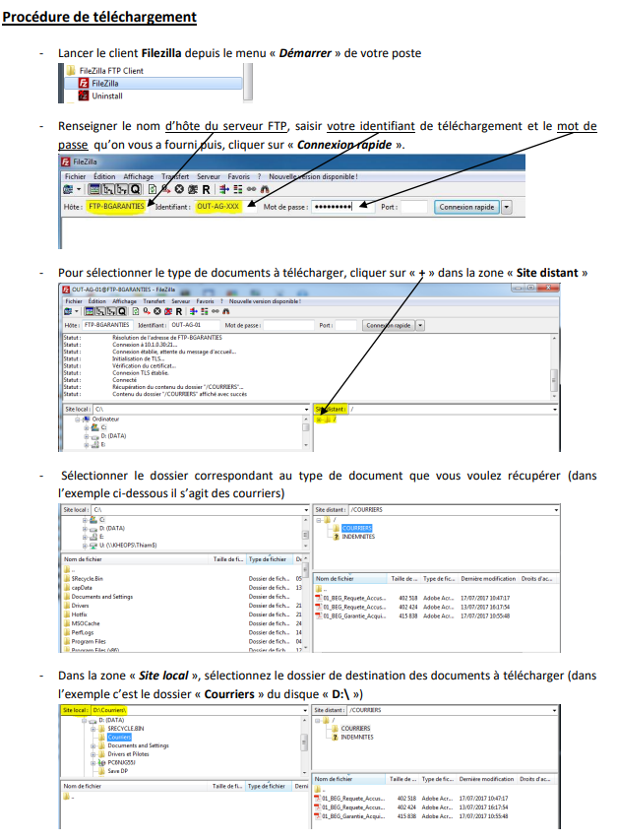The height and width of the screenshot is (840, 617).
Task: Open the Transfert menu in first FileZilla window
Action: 175,176
